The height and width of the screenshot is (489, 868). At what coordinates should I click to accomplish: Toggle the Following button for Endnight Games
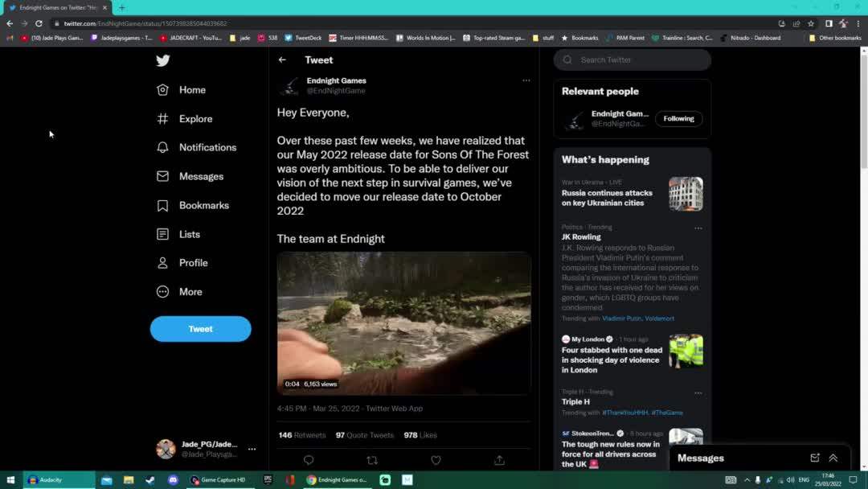point(678,118)
